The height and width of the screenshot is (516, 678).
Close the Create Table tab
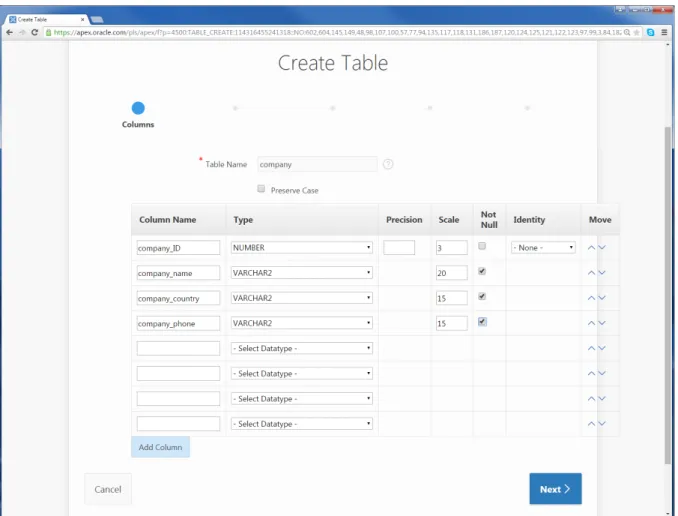82,19
